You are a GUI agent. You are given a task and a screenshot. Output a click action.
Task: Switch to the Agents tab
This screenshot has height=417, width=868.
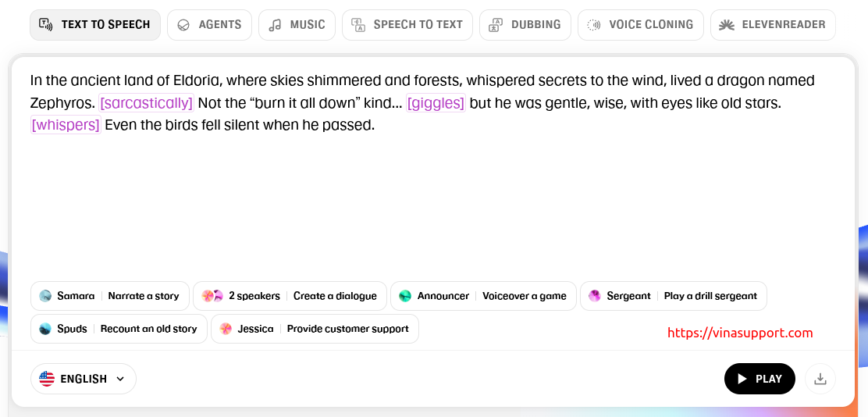209,25
